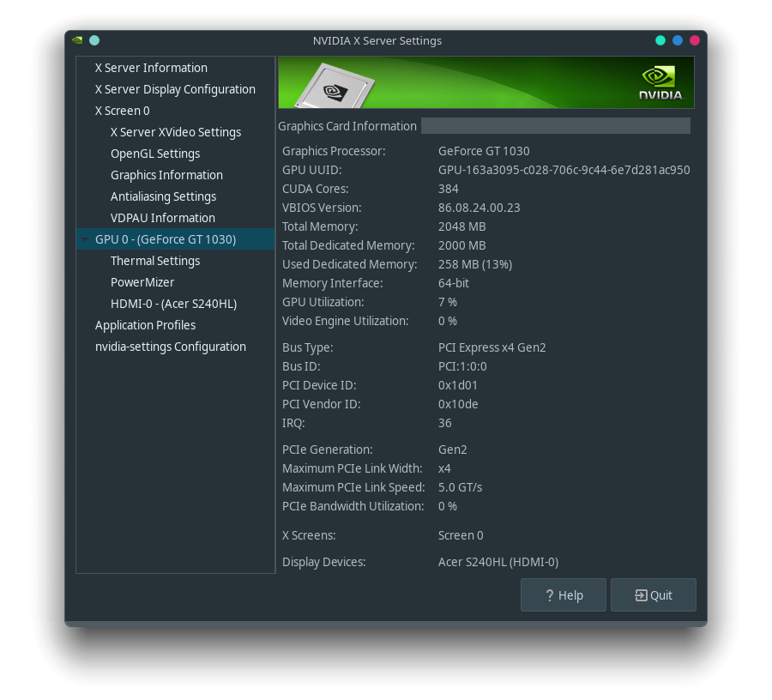Click the Video Engine Utilization label
772x700 pixels.
pyautogui.click(x=345, y=322)
